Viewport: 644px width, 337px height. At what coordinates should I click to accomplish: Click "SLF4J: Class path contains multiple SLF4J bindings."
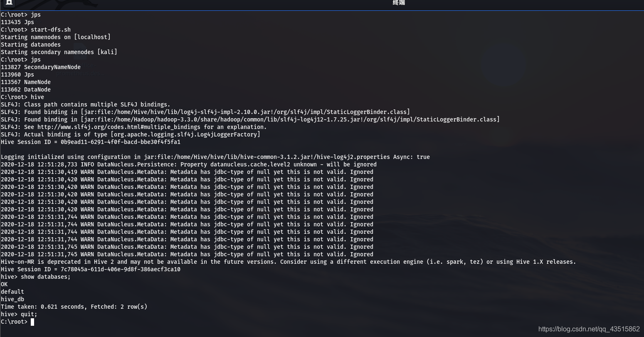86,104
